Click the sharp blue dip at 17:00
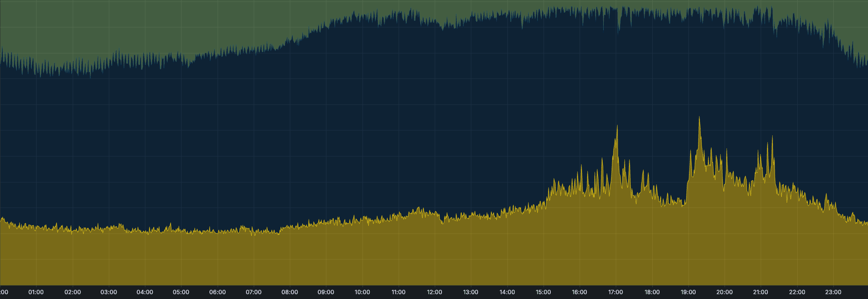The width and height of the screenshot is (868, 299). tap(619, 32)
